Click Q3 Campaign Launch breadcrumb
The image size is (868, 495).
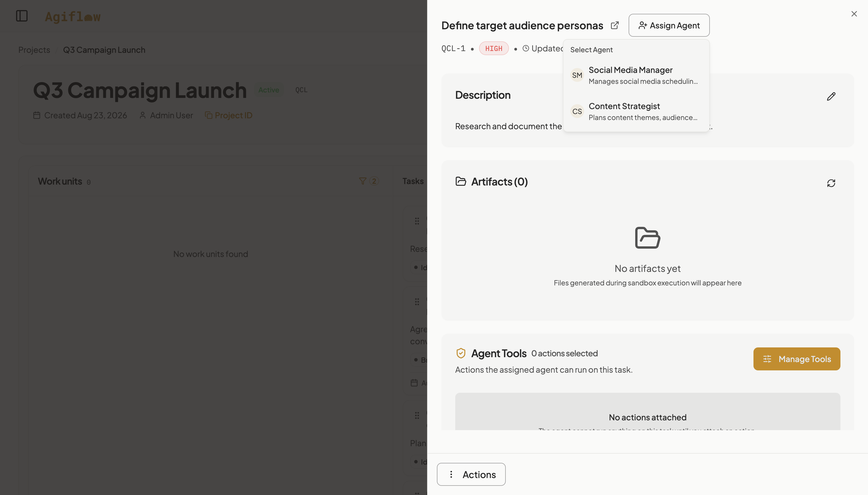coord(104,50)
